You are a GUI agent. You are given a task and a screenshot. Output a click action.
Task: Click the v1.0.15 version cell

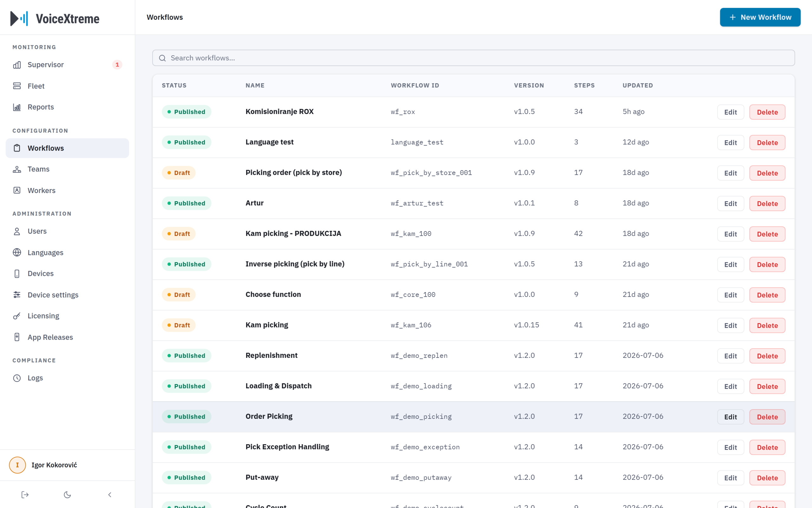coord(526,325)
